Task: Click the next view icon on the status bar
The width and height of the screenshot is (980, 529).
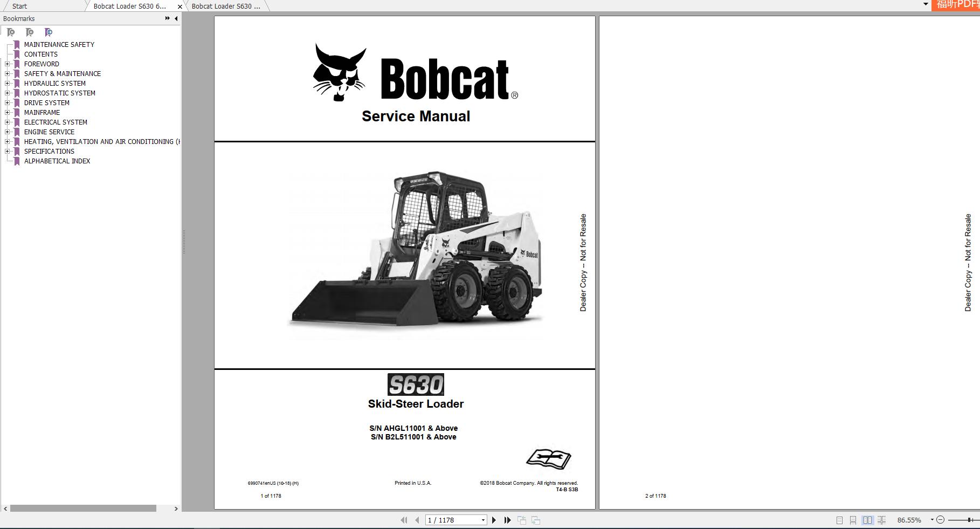Action: [x=536, y=520]
